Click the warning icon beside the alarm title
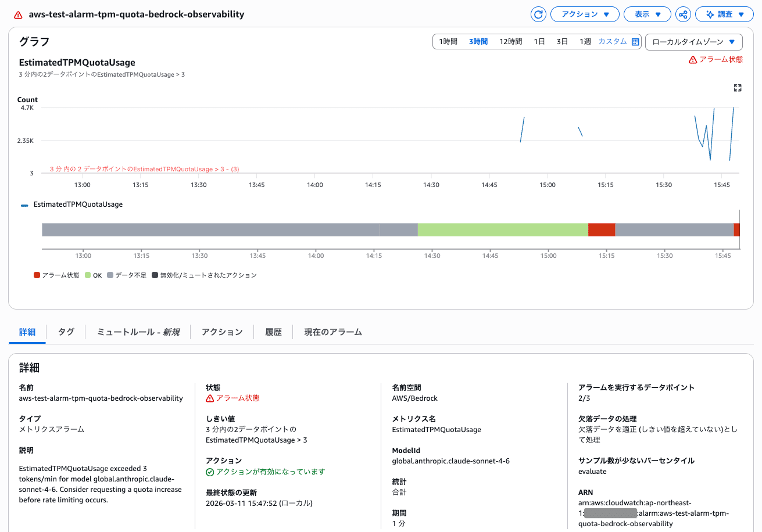The width and height of the screenshot is (762, 532). [x=17, y=14]
